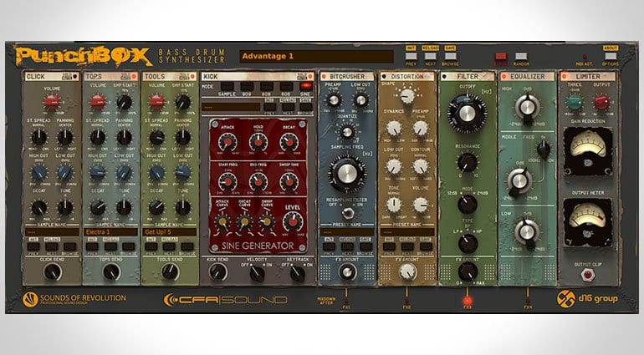644x355 pixels.
Task: Set mixdown after FX2
Action: 406,301
